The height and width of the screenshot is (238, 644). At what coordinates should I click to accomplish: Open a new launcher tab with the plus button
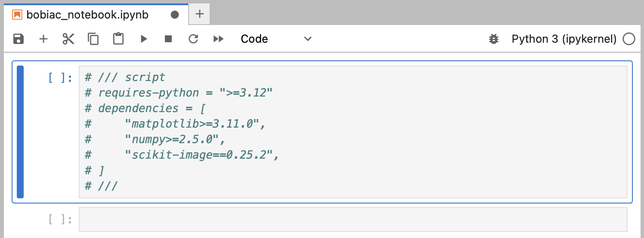199,14
